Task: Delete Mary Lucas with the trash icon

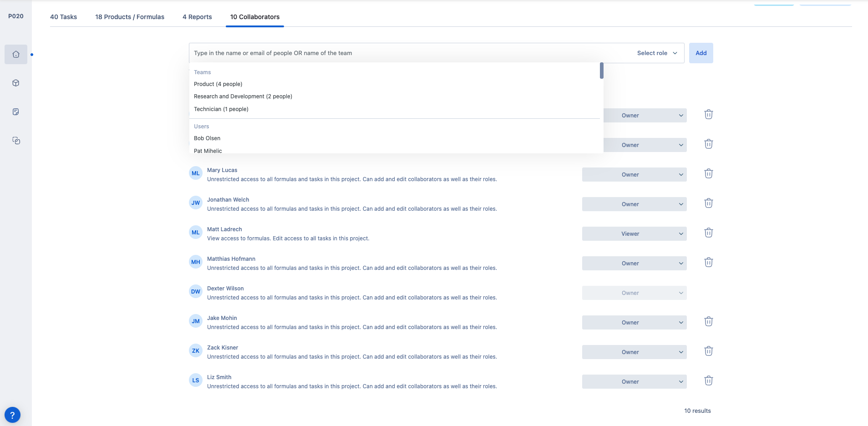Action: pyautogui.click(x=708, y=173)
